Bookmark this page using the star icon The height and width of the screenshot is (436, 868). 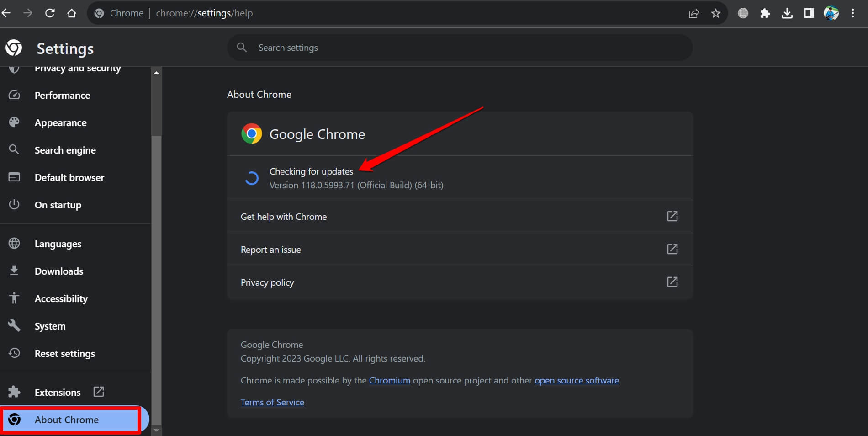click(x=715, y=13)
